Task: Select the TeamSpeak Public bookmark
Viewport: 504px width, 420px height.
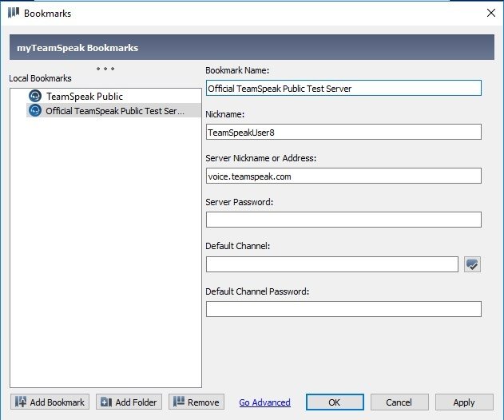Action: pos(85,96)
